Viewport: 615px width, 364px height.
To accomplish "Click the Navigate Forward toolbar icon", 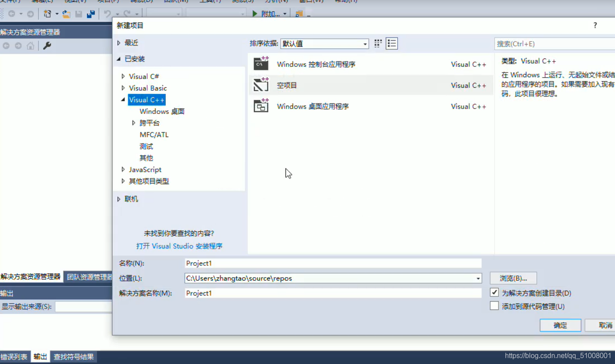I will pos(31,14).
